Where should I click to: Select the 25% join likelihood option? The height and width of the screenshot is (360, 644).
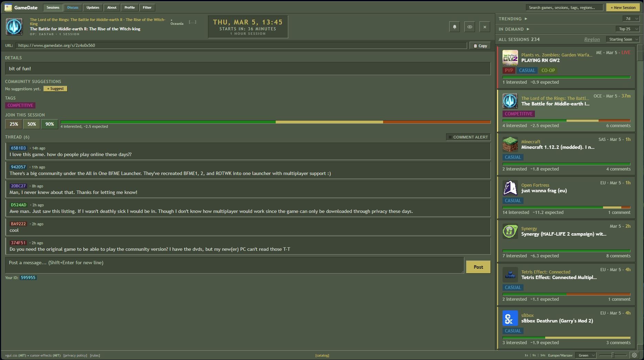point(14,124)
